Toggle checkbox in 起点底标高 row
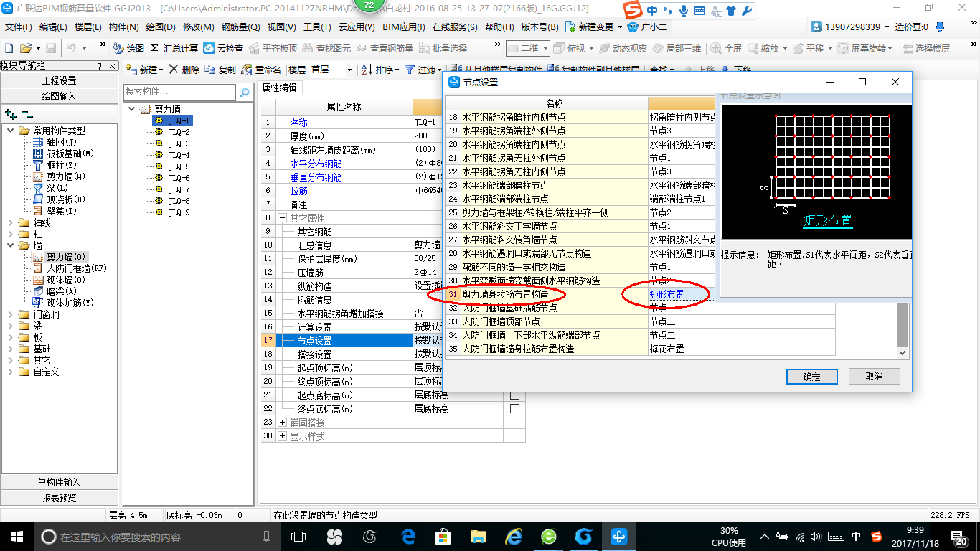The image size is (980, 551). pos(514,395)
